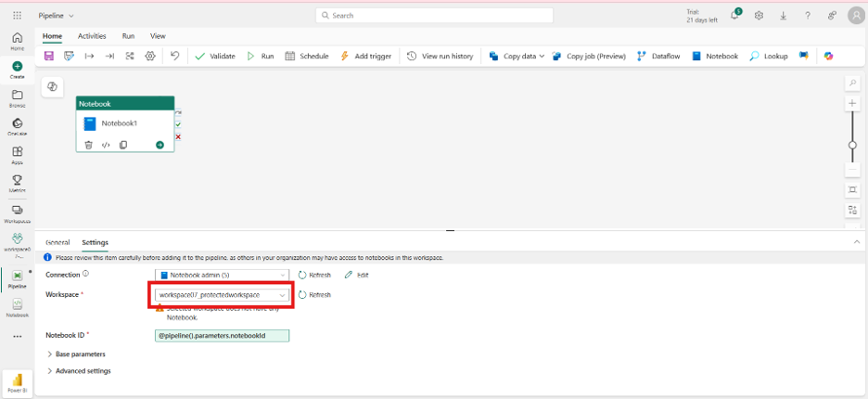Edit the connection
The width and height of the screenshot is (868, 399).
click(356, 275)
